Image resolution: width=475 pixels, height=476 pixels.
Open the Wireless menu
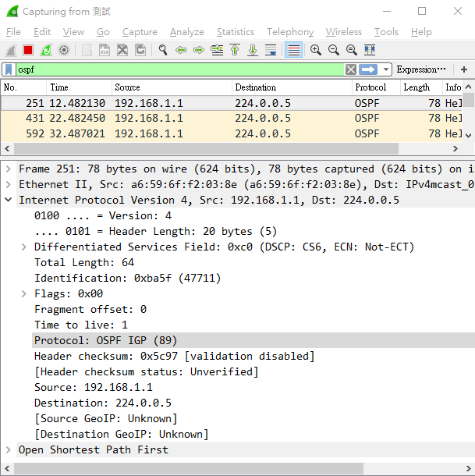click(x=344, y=32)
